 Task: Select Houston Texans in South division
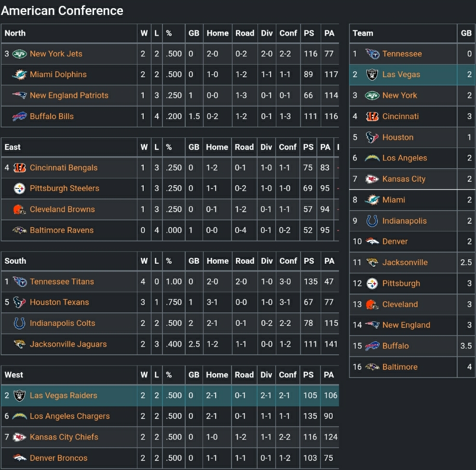pos(59,302)
